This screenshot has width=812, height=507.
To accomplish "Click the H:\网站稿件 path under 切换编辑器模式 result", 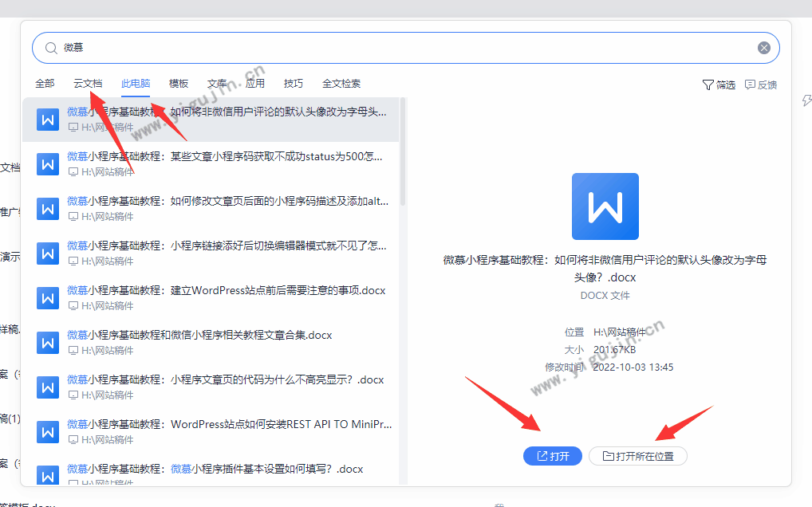I will click(107, 261).
